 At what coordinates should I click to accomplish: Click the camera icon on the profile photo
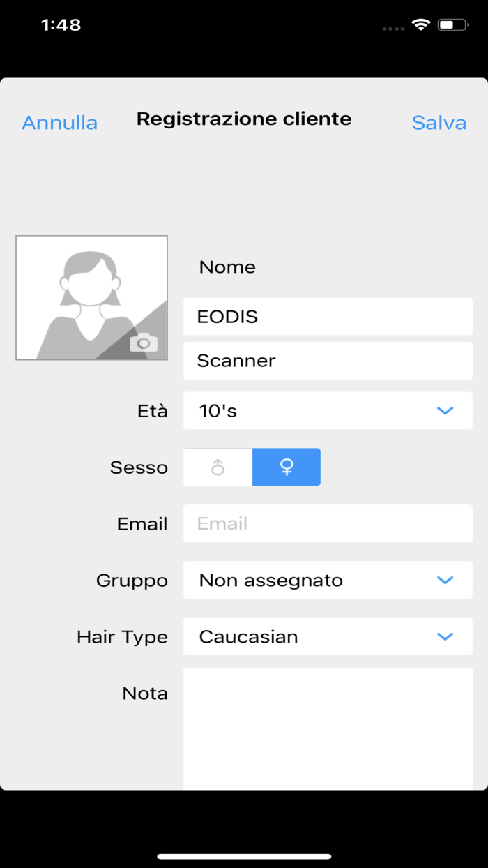(145, 343)
